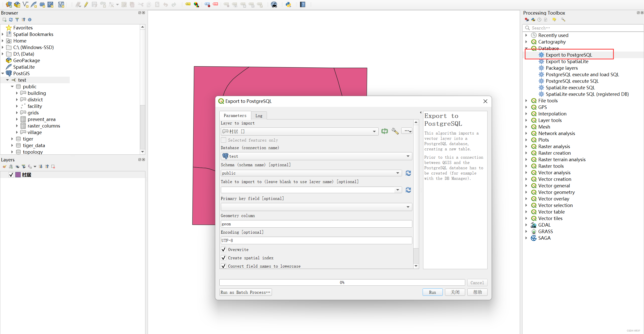Open Models menu in the Processing Toolbox
Screen dimensions: 644x334
tap(527, 20)
